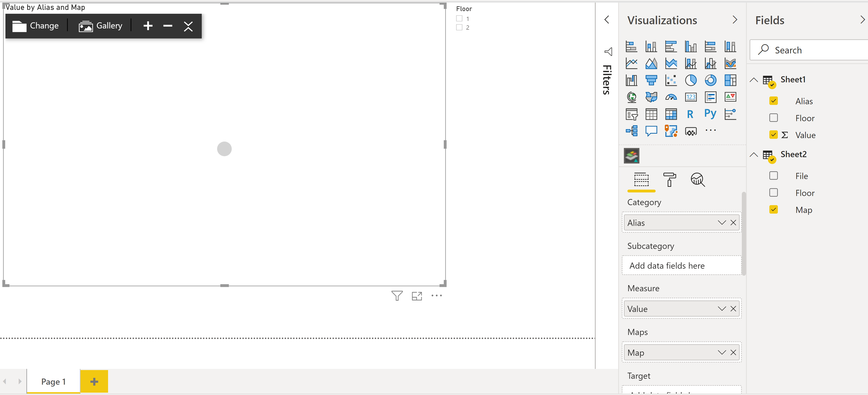Select the Page 1 tab
Screen dimensions: 868x395
pyautogui.click(x=53, y=381)
